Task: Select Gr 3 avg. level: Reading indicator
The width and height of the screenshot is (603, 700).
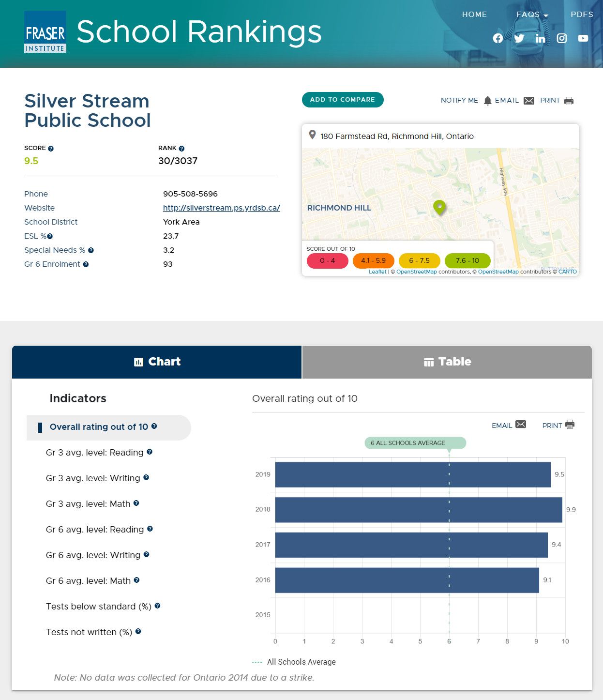Action: (x=94, y=453)
